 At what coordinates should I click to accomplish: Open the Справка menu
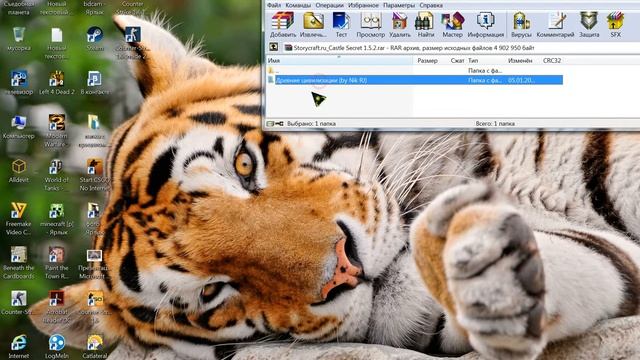[431, 5]
